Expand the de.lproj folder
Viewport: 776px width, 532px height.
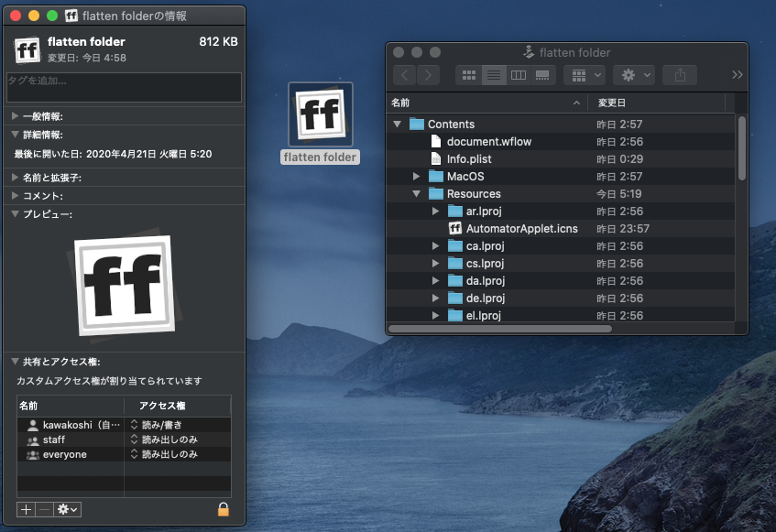point(435,299)
